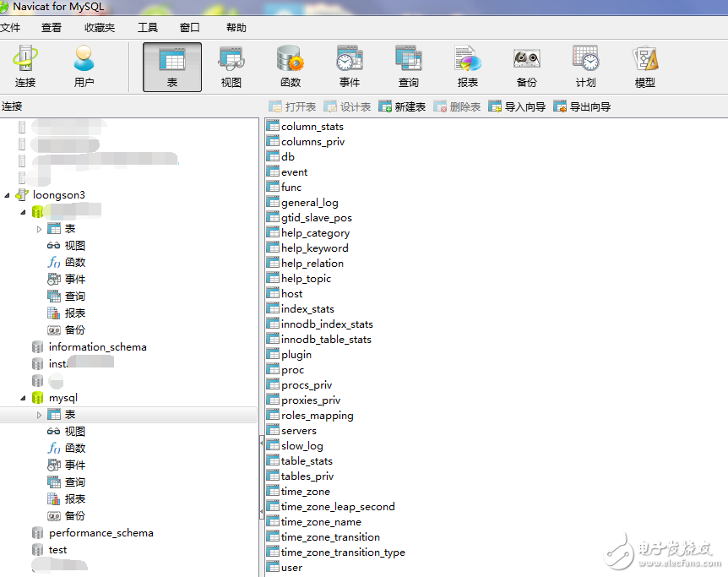Select the 视图 (View) toolbar icon
Screen dimensions: 728x577
coord(231,67)
